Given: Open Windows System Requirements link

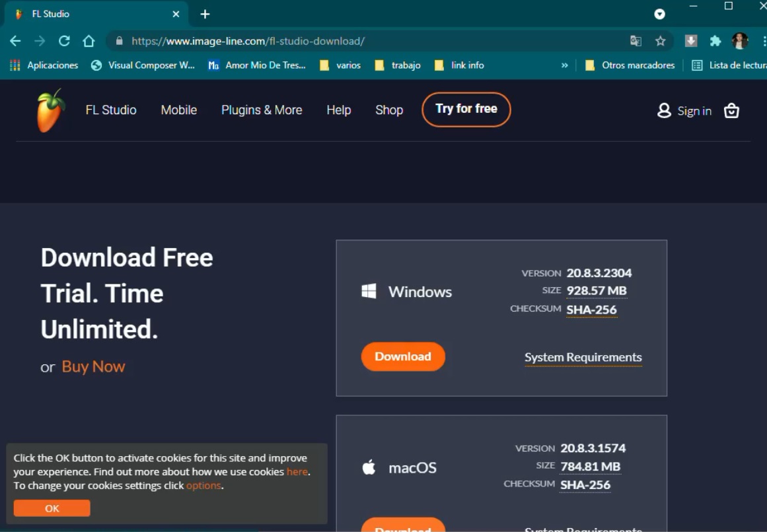Looking at the screenshot, I should pyautogui.click(x=583, y=357).
